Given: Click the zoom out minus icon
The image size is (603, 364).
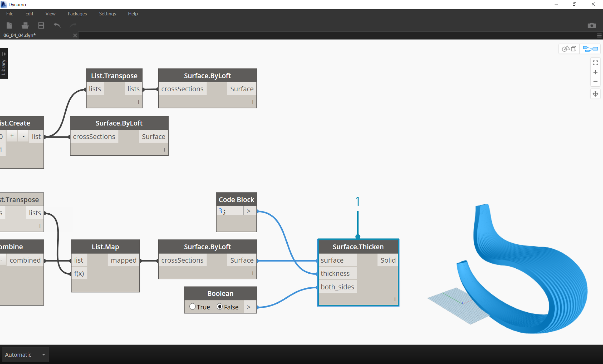Looking at the screenshot, I should [x=595, y=81].
